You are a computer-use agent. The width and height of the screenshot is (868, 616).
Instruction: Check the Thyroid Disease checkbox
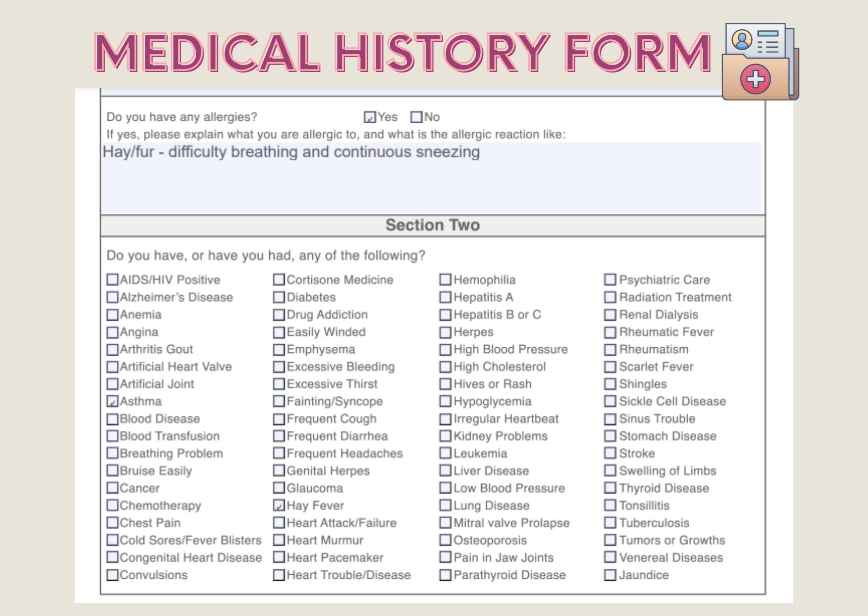pyautogui.click(x=610, y=488)
